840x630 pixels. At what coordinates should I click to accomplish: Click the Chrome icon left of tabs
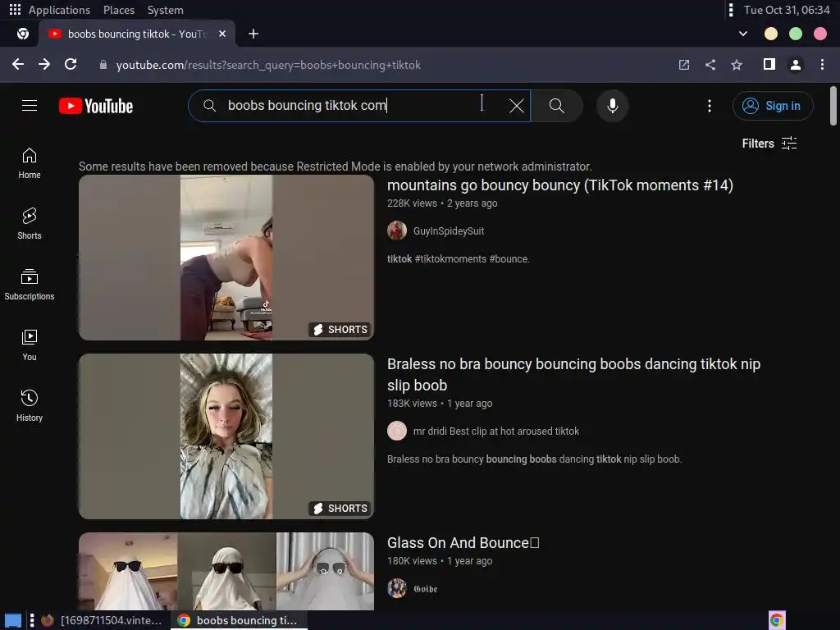pos(22,34)
